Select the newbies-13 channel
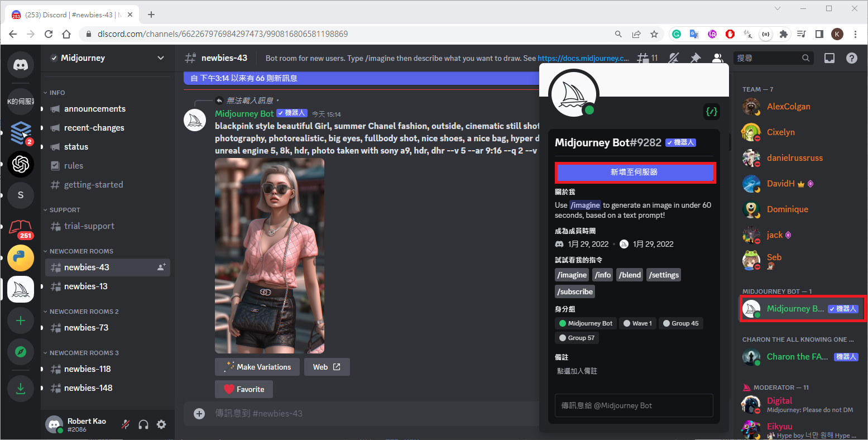The image size is (868, 440). pos(86,286)
